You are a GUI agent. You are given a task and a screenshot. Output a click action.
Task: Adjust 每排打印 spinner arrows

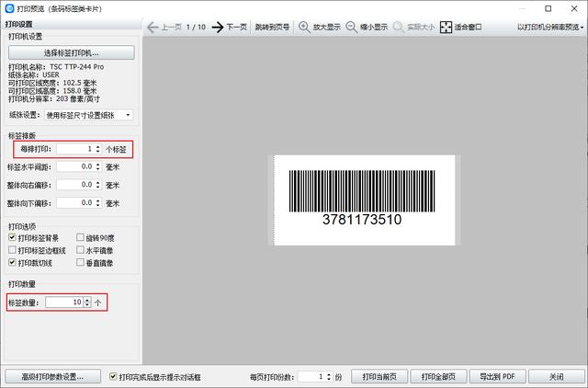98,149
